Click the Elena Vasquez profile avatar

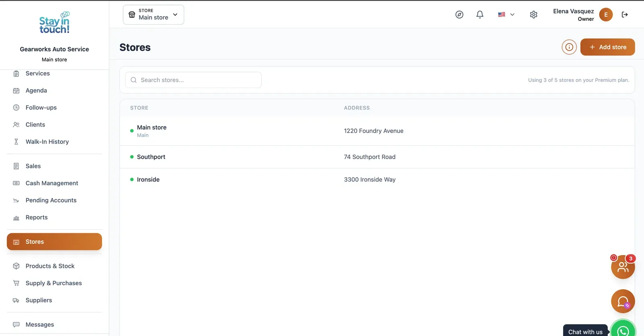(606, 15)
